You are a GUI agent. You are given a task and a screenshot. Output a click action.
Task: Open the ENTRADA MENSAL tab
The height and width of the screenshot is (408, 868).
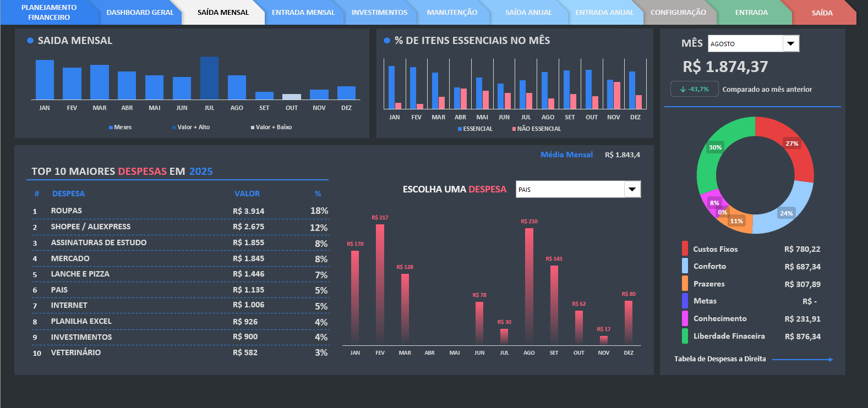tap(303, 12)
